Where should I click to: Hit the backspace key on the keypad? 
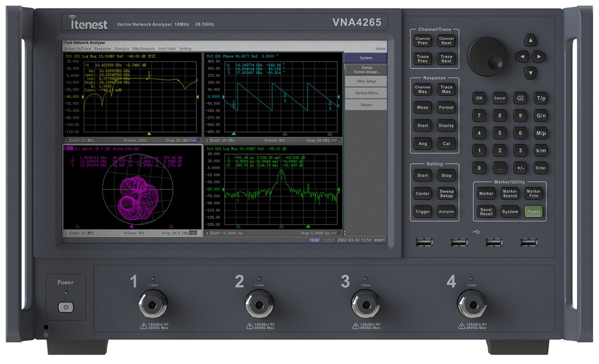[x=520, y=98]
